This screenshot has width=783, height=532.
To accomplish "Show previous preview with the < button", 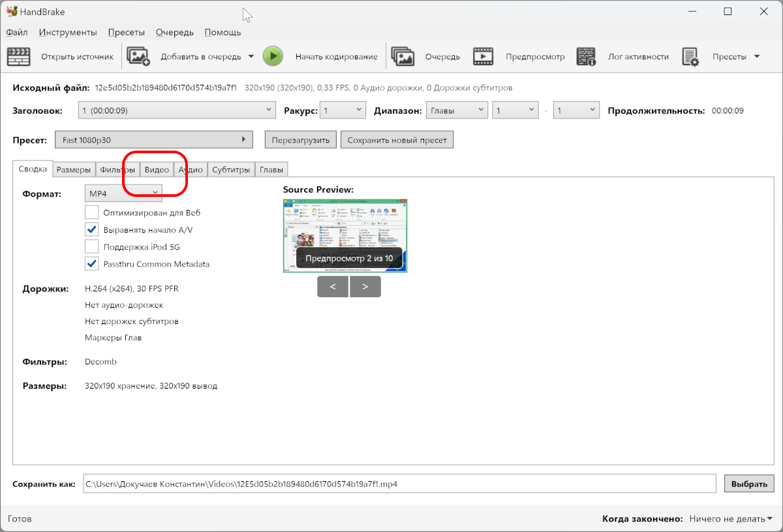I will [333, 286].
